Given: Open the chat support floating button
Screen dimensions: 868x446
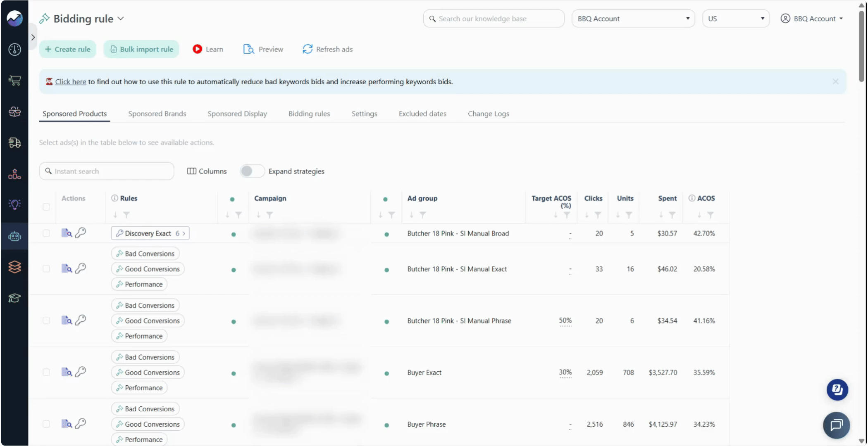Looking at the screenshot, I should pos(837,425).
